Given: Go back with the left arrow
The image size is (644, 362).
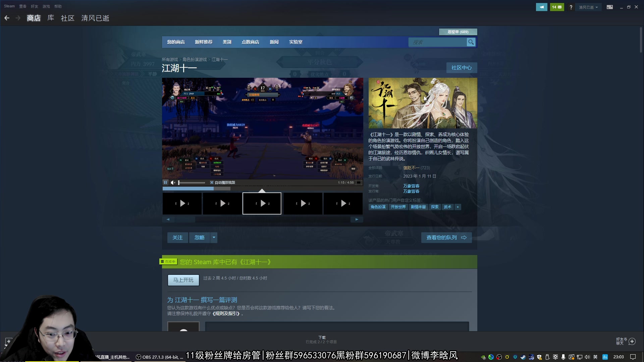Looking at the screenshot, I should click(x=7, y=18).
